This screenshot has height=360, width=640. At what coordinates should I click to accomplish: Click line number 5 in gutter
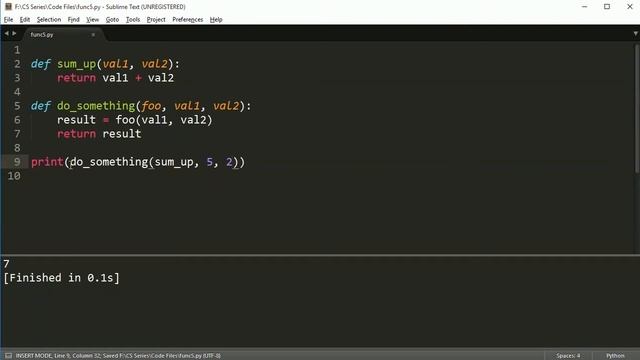tap(17, 106)
